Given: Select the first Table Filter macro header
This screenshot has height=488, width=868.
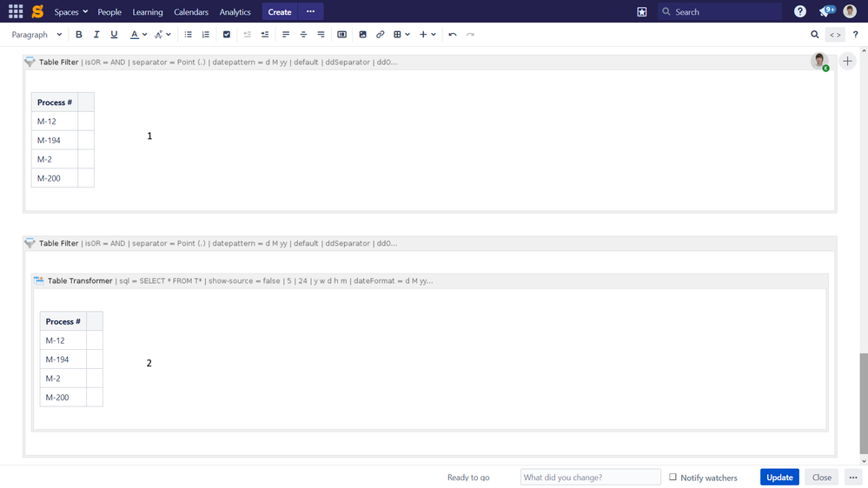Looking at the screenshot, I should pos(429,62).
